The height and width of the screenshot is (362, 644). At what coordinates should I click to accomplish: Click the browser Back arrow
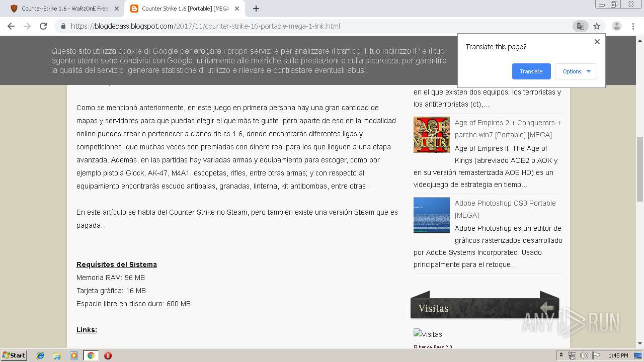click(11, 26)
